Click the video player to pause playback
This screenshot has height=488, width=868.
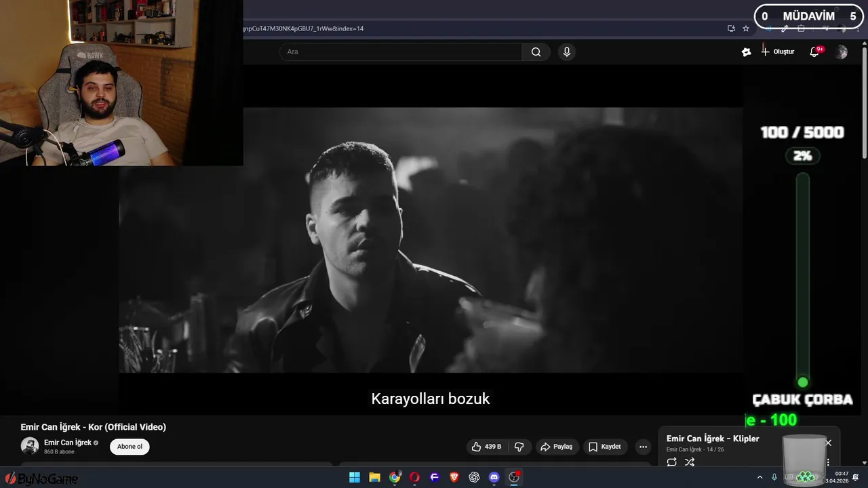(x=431, y=240)
